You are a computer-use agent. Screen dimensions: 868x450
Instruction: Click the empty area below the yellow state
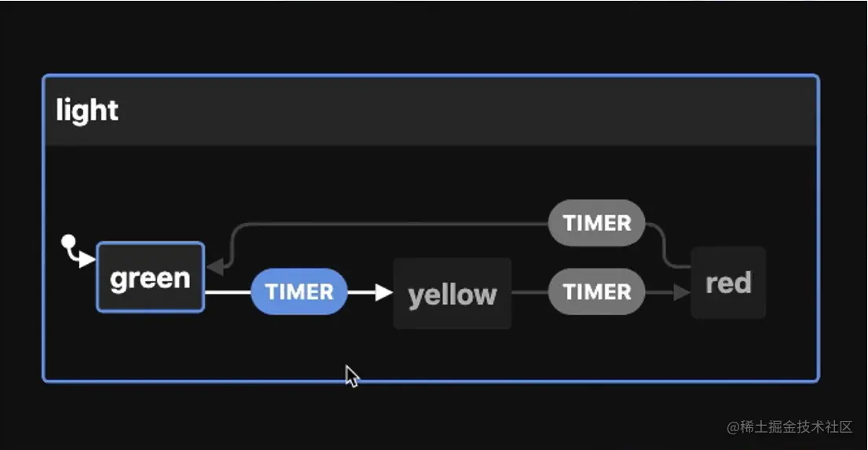[452, 353]
